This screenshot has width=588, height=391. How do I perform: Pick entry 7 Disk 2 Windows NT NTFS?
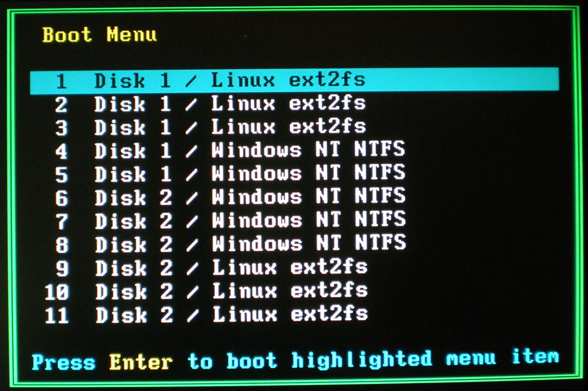tap(230, 221)
